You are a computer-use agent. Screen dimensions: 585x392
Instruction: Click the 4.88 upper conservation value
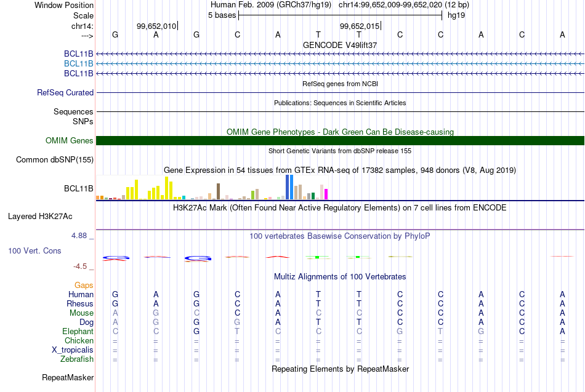79,236
